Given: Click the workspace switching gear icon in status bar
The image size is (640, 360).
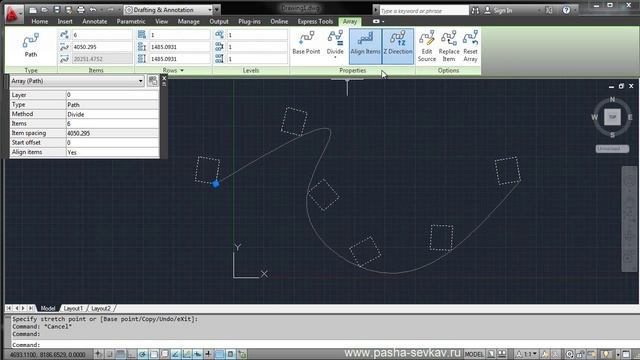Looking at the screenshot, I should (569, 354).
